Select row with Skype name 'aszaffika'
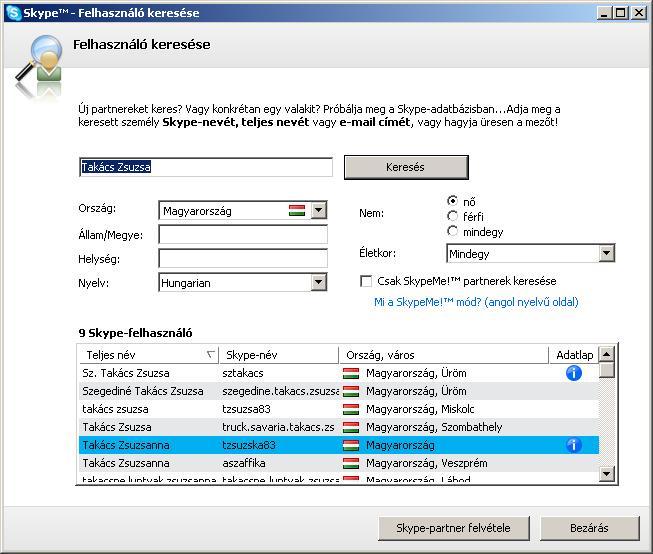 click(339, 463)
